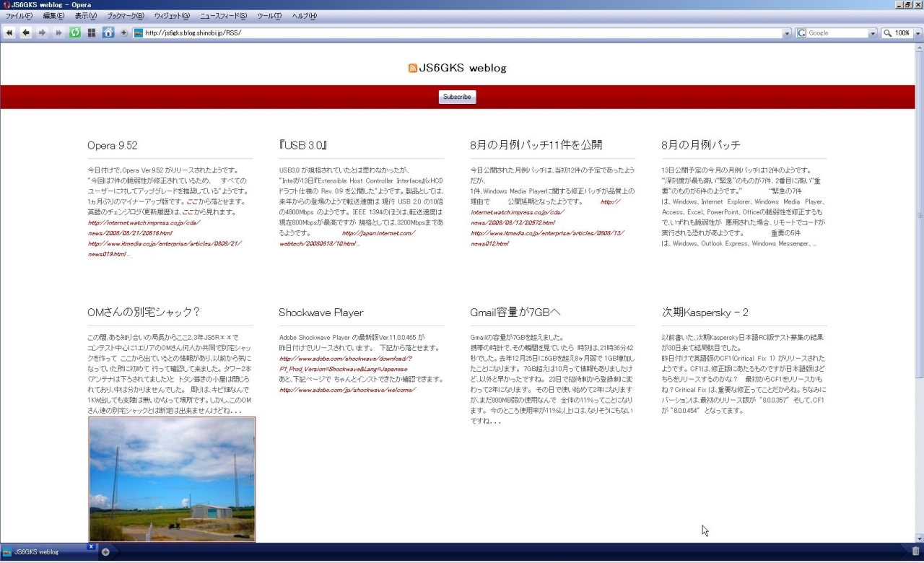The image size is (924, 563).
Task: Open the ツール(T) menu
Action: click(x=269, y=16)
